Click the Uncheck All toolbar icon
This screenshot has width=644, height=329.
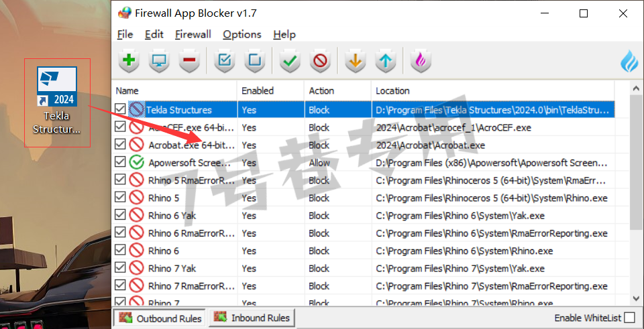[x=255, y=61]
